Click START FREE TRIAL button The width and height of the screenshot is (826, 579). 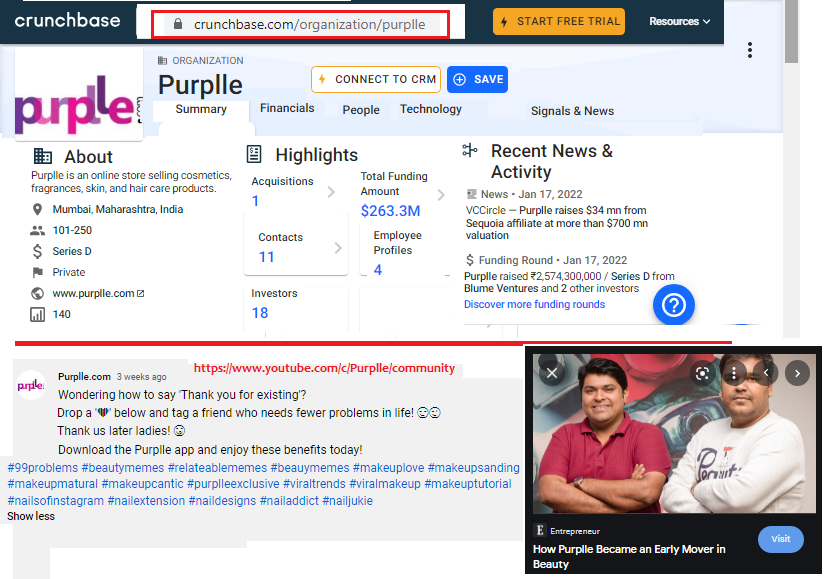[559, 22]
